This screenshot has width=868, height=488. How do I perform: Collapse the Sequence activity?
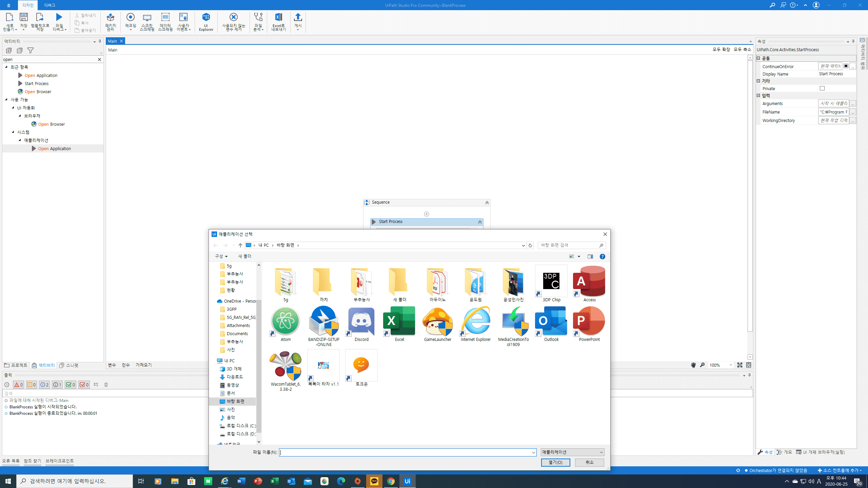[487, 203]
